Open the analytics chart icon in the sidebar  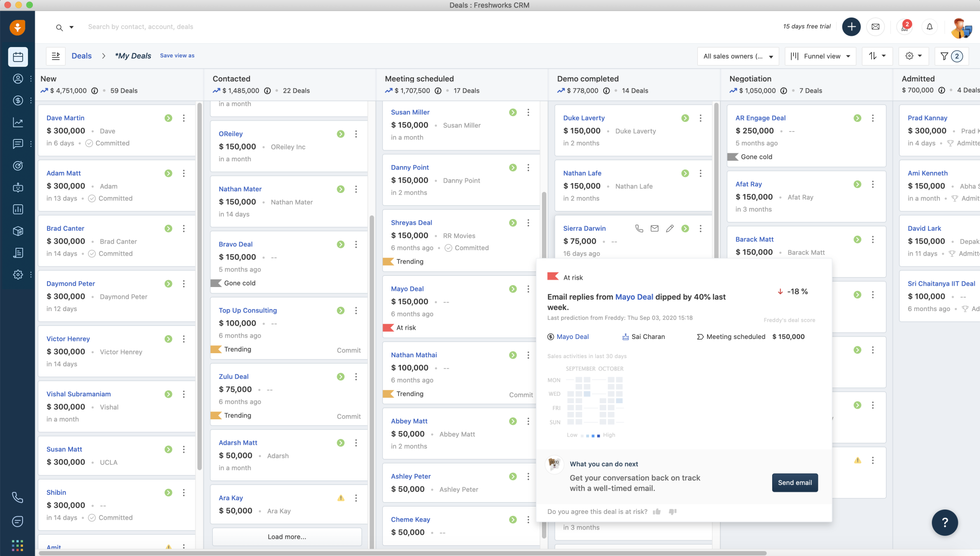coord(18,122)
